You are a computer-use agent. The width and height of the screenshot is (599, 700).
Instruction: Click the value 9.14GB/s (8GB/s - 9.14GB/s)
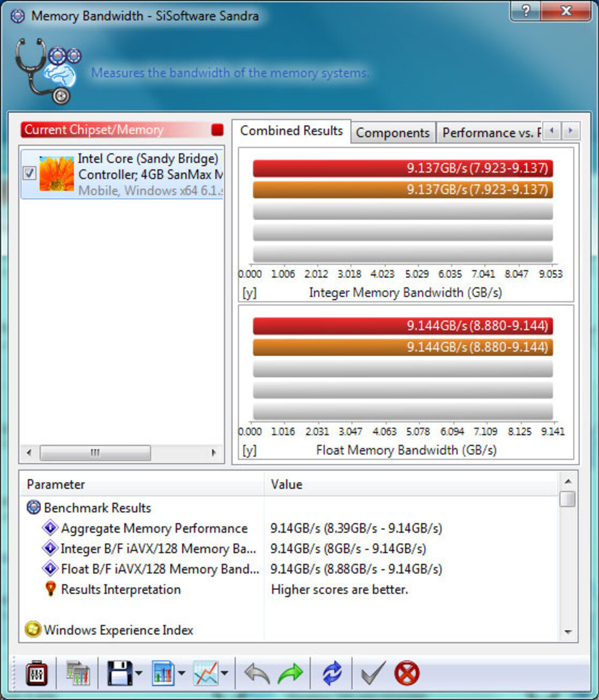click(348, 549)
